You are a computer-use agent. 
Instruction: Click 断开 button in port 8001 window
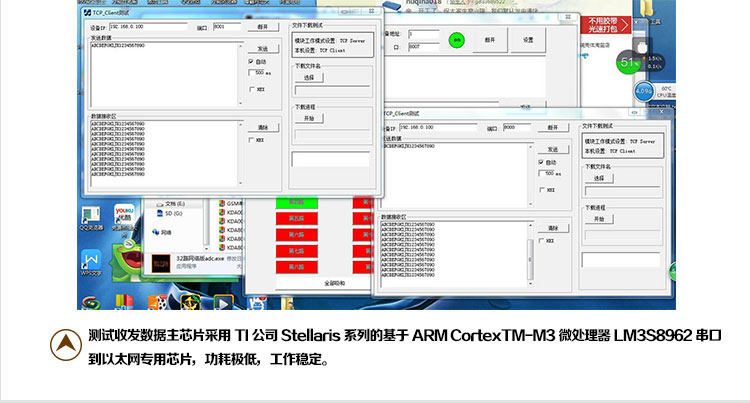click(263, 27)
